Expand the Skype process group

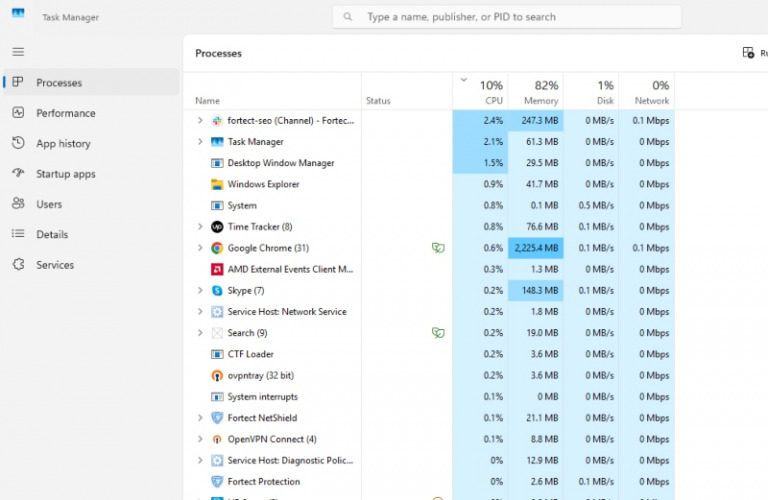pyautogui.click(x=200, y=291)
